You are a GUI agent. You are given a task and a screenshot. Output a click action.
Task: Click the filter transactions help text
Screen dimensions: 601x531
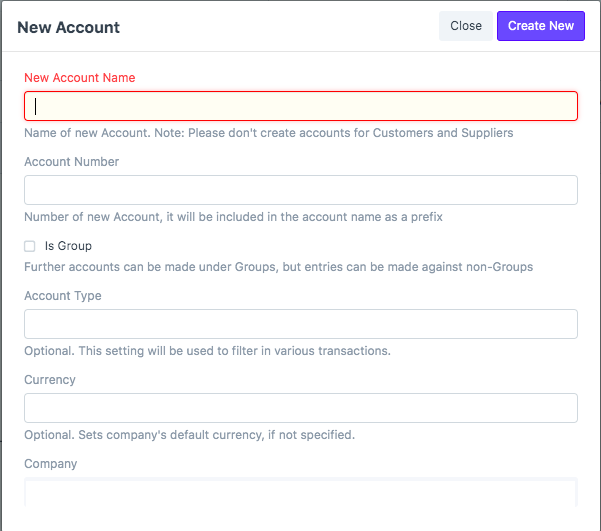(x=207, y=351)
